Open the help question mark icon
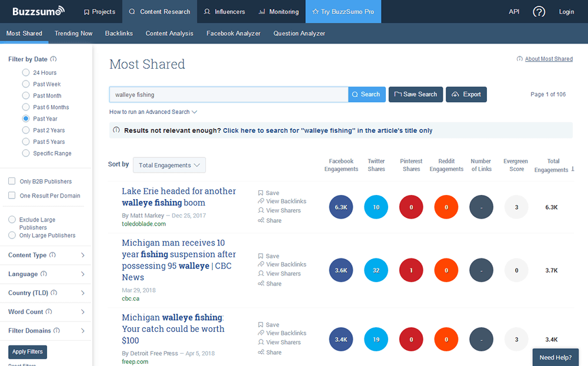The height and width of the screenshot is (366, 588). 539,12
